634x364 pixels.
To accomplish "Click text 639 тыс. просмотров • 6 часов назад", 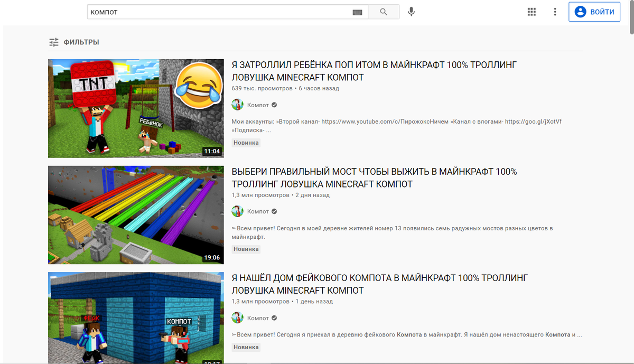I will point(285,88).
